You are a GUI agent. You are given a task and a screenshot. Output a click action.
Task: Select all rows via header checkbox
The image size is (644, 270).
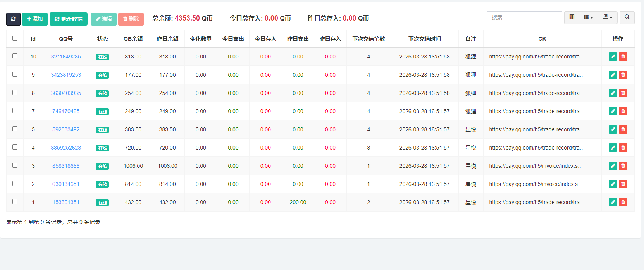(x=15, y=38)
